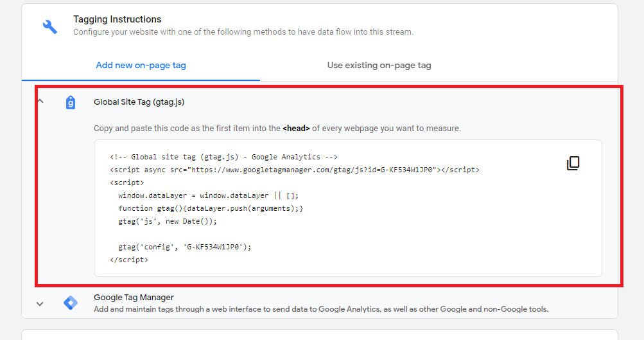
Task: Click the gtag config line in code
Action: [x=184, y=247]
